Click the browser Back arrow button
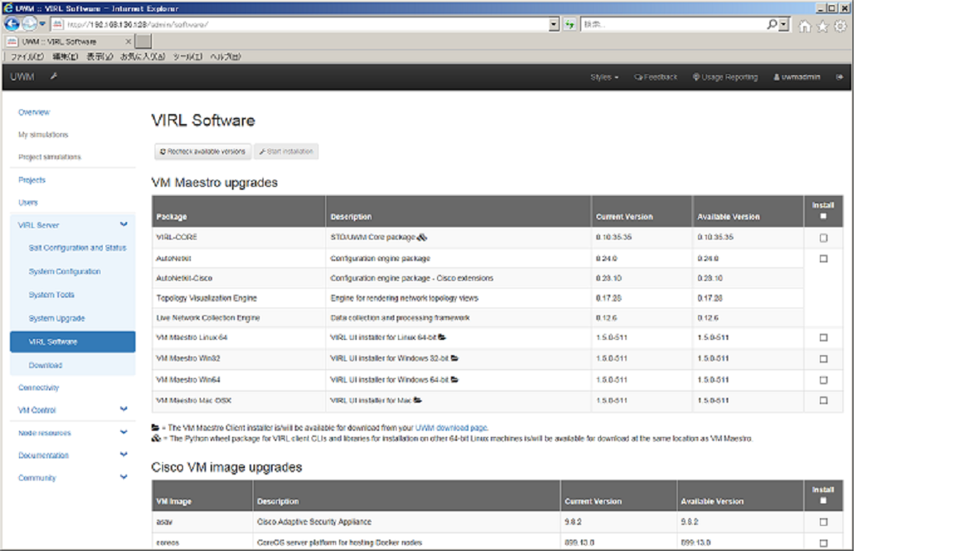Image resolution: width=980 pixels, height=551 pixels. tap(12, 24)
